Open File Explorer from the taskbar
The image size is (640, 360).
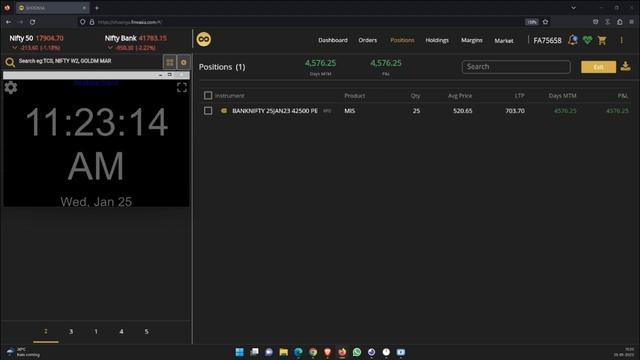click(x=284, y=352)
